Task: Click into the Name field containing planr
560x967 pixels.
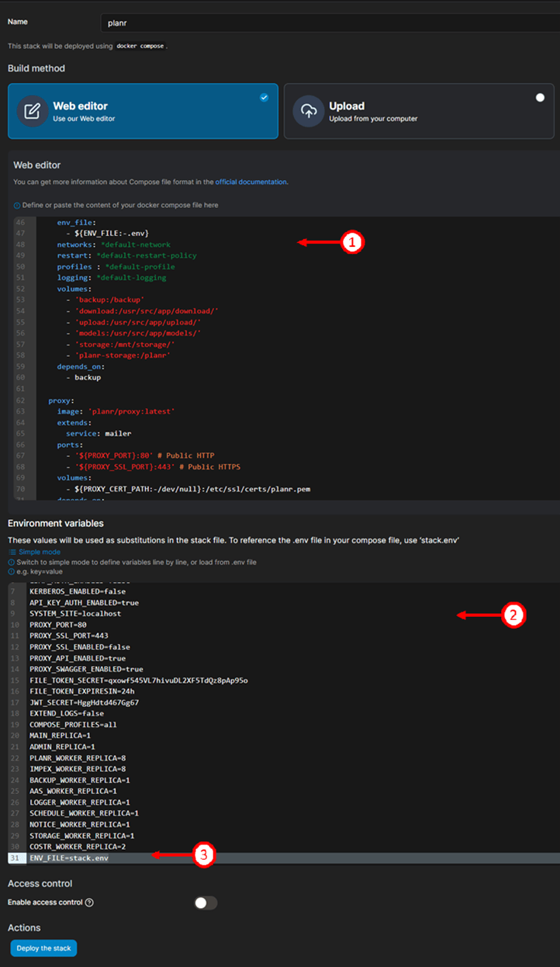Action: click(x=326, y=23)
